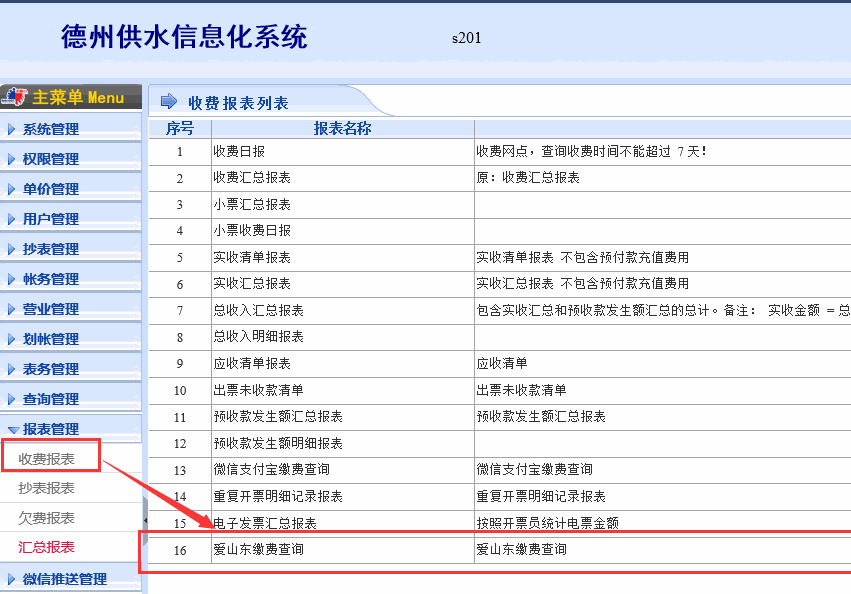This screenshot has height=594, width=851.
Task: Expand the 单价管理 menu section
Action: (x=51, y=189)
